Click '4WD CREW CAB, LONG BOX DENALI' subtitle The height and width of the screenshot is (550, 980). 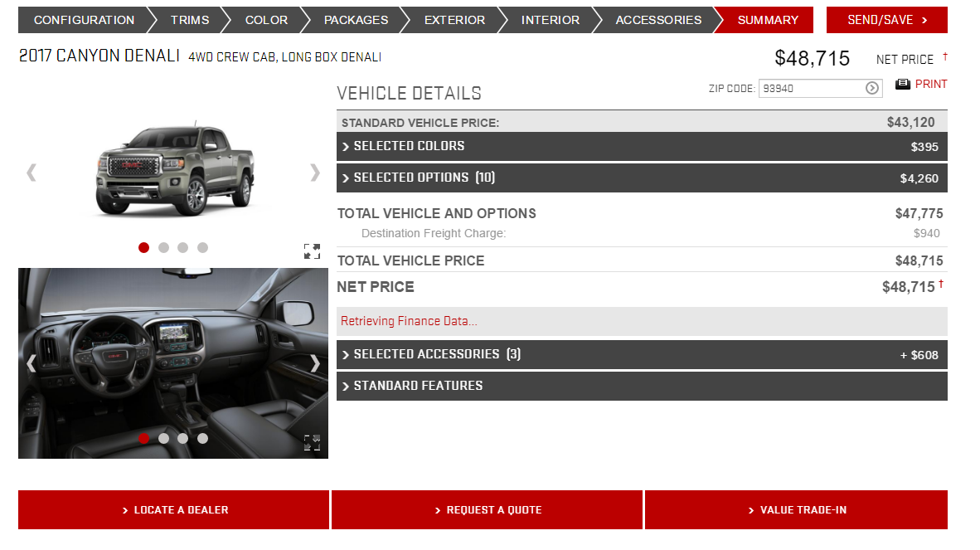coord(285,57)
